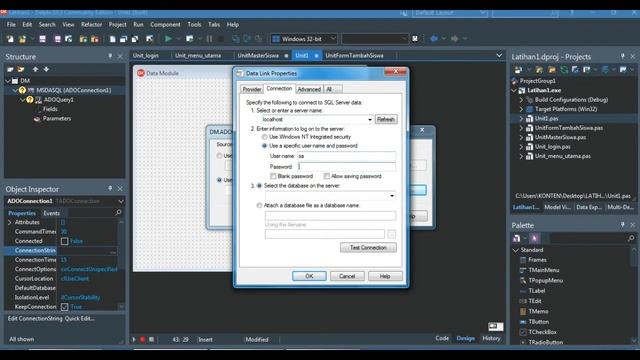Tick the Allow saving password checkbox
The width and height of the screenshot is (640, 360).
(x=327, y=176)
